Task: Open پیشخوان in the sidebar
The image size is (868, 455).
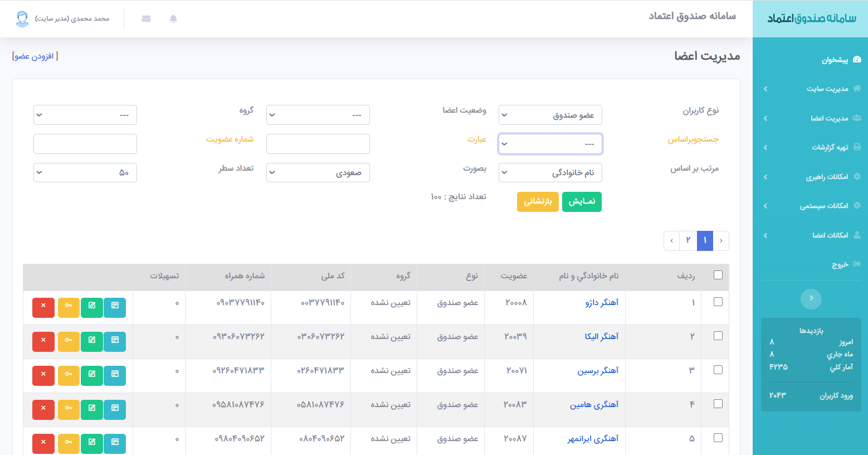Action: (810, 60)
